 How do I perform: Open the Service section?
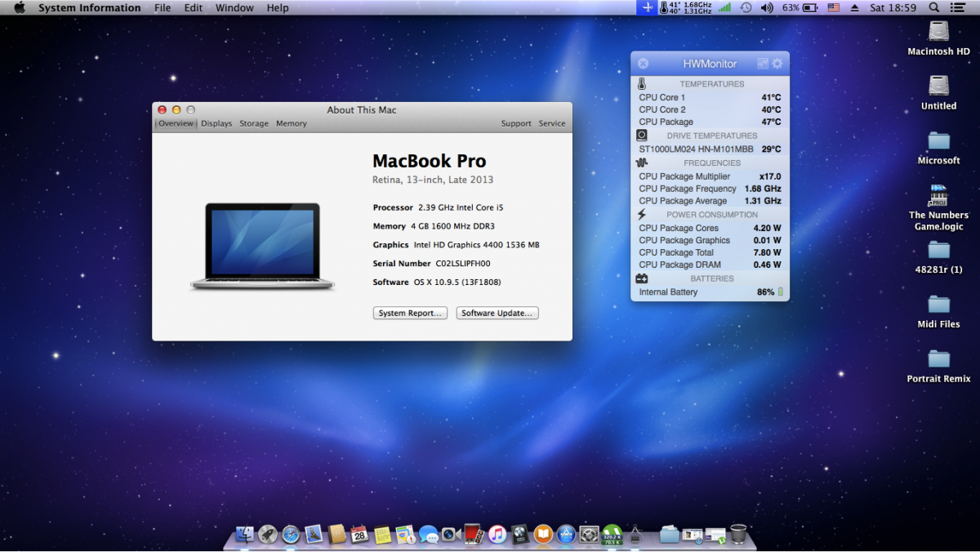[552, 123]
